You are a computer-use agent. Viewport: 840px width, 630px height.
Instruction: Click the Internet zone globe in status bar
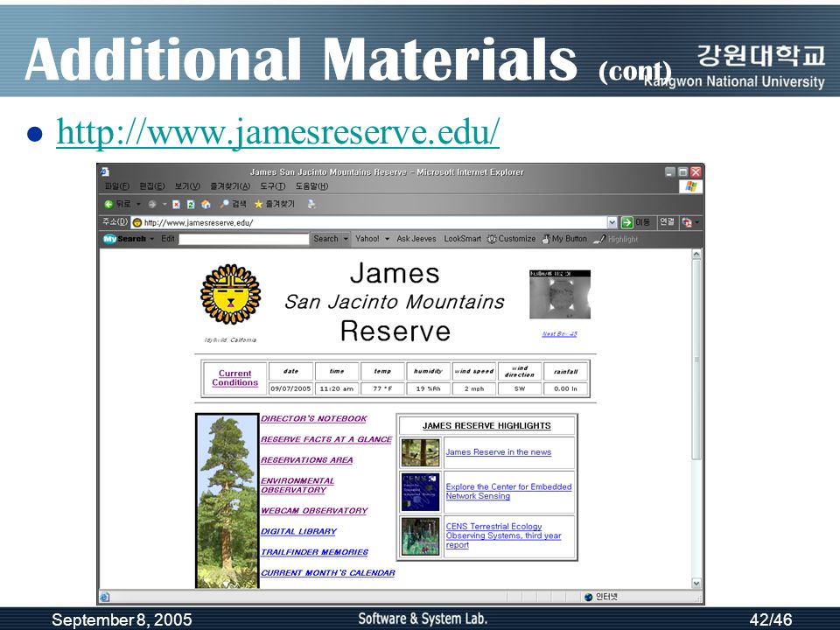[x=589, y=597]
